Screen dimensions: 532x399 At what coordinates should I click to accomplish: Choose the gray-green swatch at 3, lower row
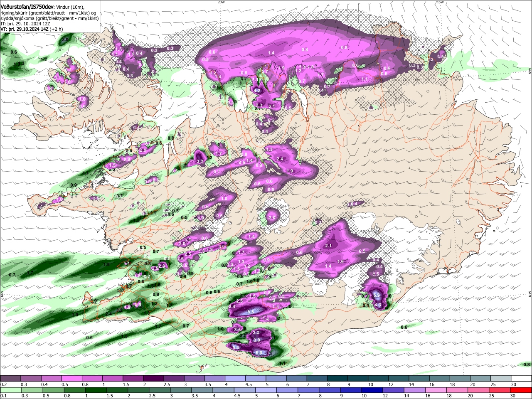[181, 390]
